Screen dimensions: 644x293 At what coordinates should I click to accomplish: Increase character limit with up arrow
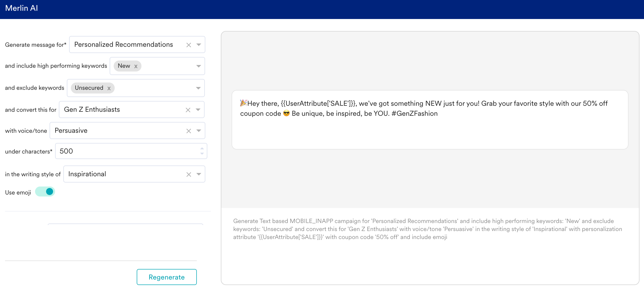[x=202, y=148]
